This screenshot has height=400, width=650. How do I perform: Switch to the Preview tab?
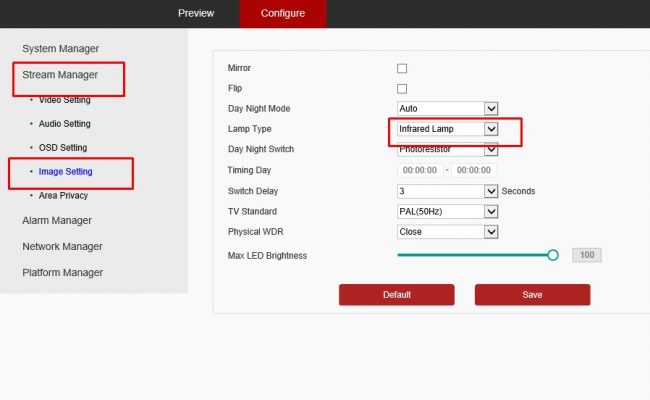click(x=196, y=14)
